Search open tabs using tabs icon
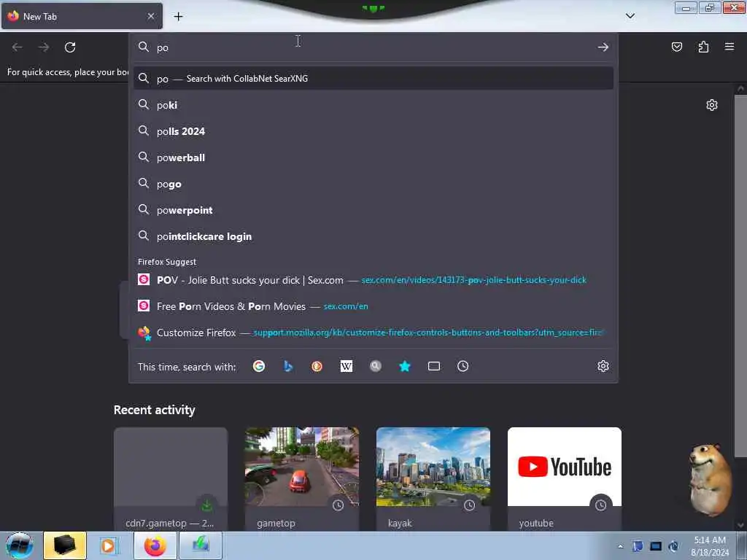 coord(434,366)
